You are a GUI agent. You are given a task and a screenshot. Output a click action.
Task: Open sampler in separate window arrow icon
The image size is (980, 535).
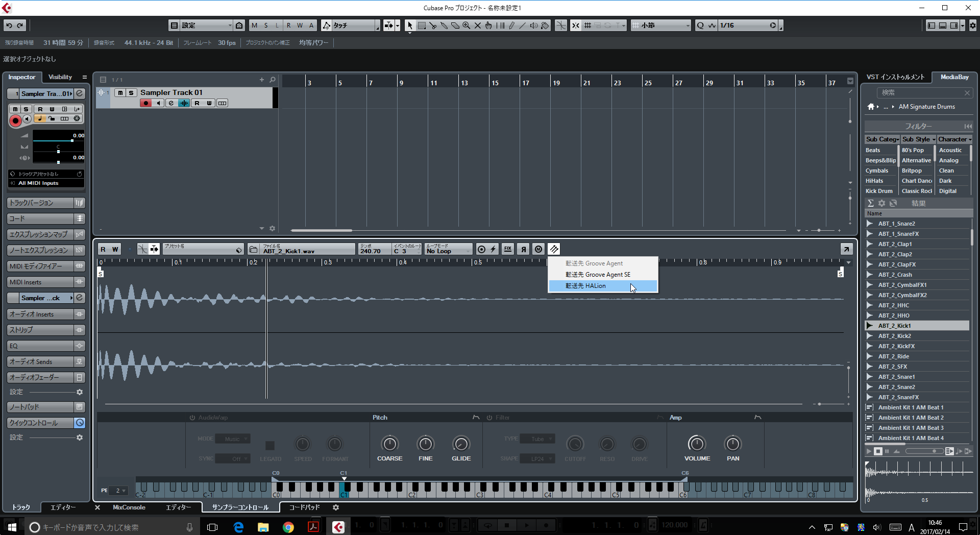(846, 249)
